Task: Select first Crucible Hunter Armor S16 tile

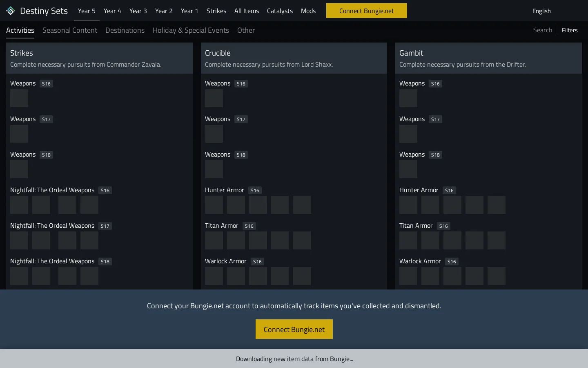Action: click(x=214, y=205)
